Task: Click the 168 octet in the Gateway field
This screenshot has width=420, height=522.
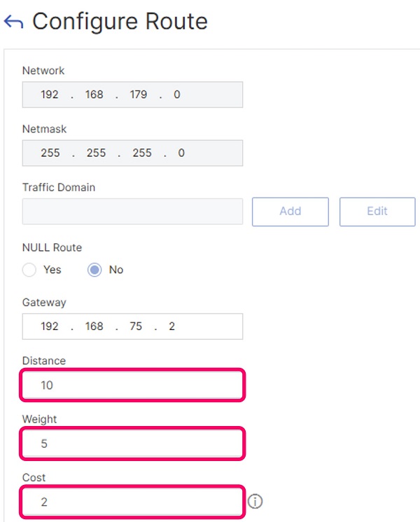Action: (94, 327)
